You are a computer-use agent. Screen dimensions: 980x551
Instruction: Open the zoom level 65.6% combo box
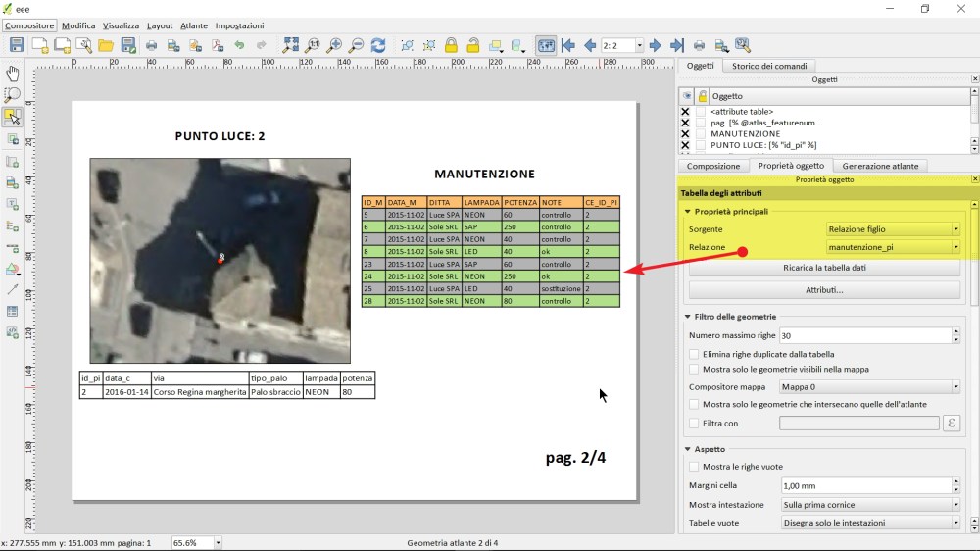[x=196, y=542]
